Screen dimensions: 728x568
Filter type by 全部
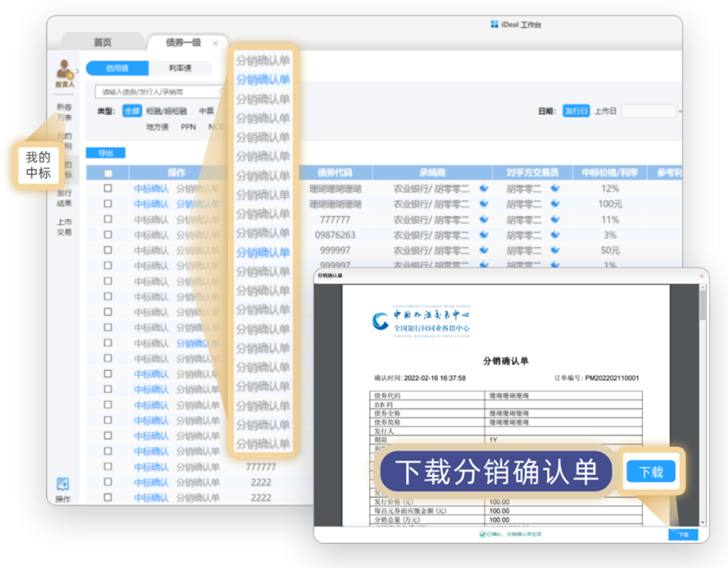pos(132,111)
